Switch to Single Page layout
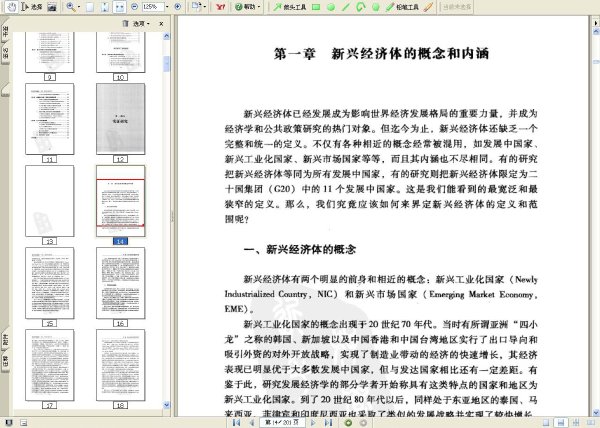This screenshot has height=428, width=600. click(x=546, y=423)
